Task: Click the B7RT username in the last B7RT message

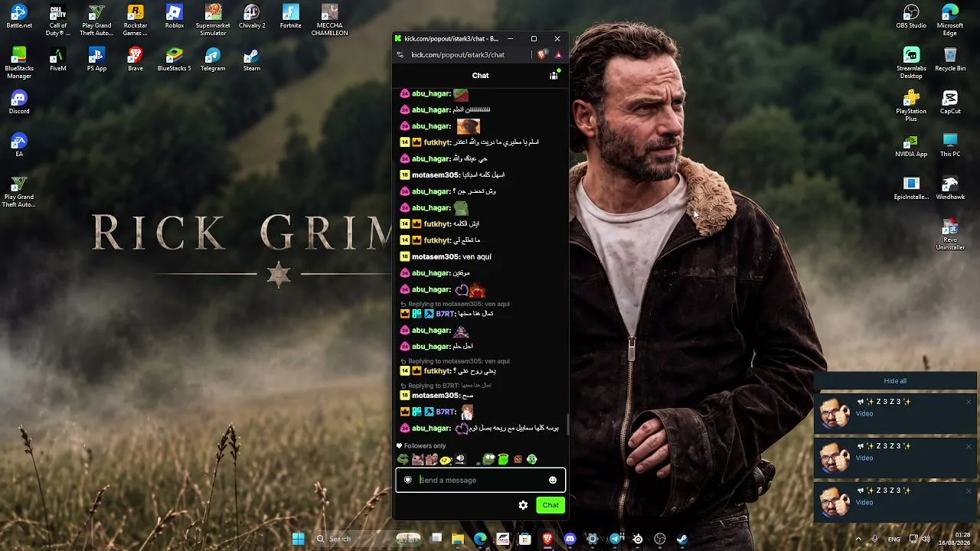Action: point(446,412)
